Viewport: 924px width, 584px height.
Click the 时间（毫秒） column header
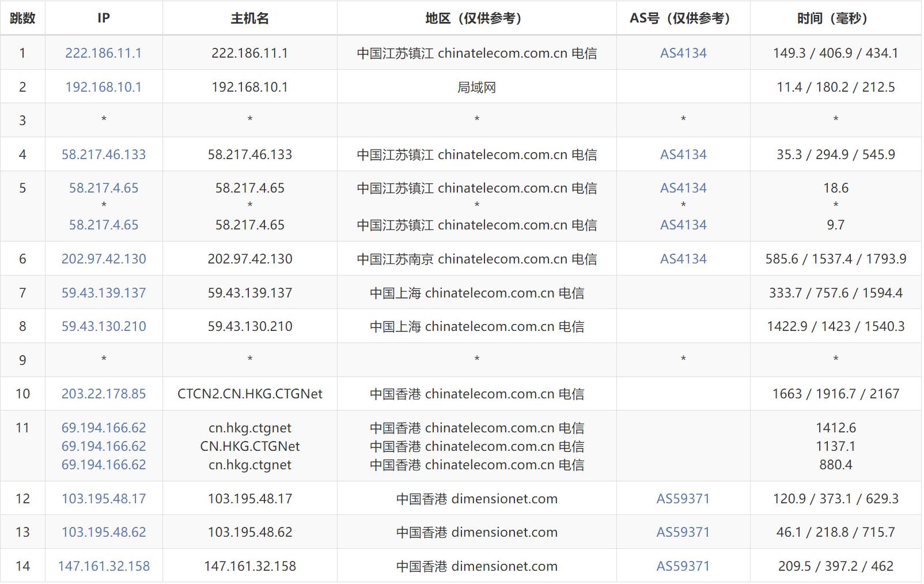(x=836, y=18)
